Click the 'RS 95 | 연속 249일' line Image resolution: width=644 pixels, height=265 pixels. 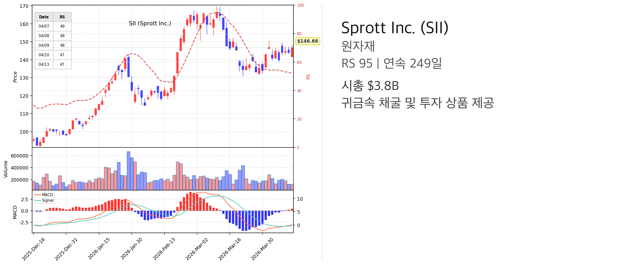(x=391, y=63)
